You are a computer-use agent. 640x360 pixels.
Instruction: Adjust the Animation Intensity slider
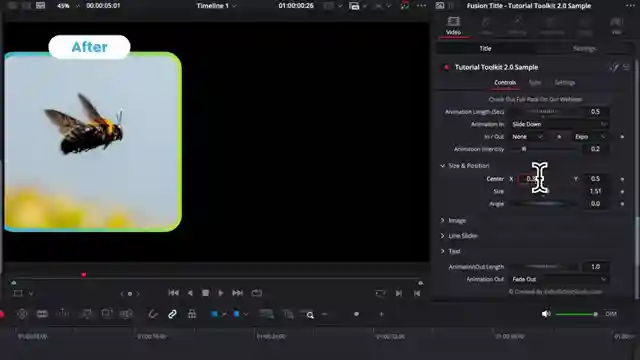[544, 149]
